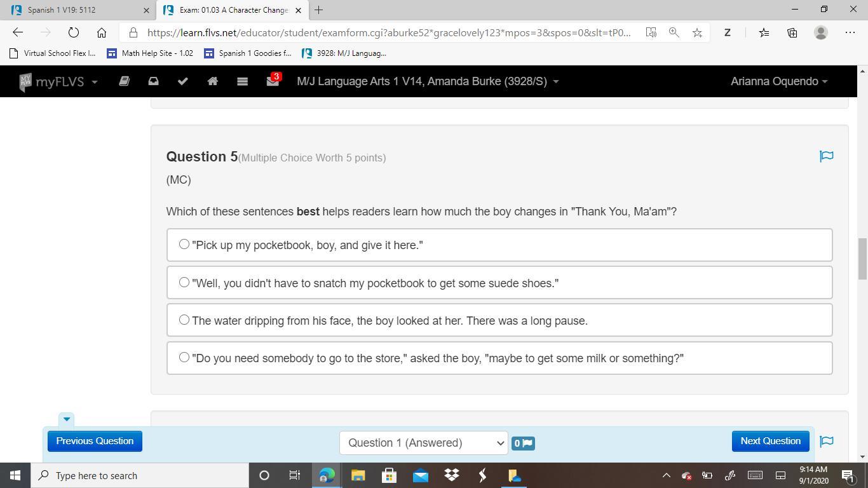The width and height of the screenshot is (868, 488).
Task: Select answer "Pick up my pocketbook, boy"
Action: [x=499, y=245]
